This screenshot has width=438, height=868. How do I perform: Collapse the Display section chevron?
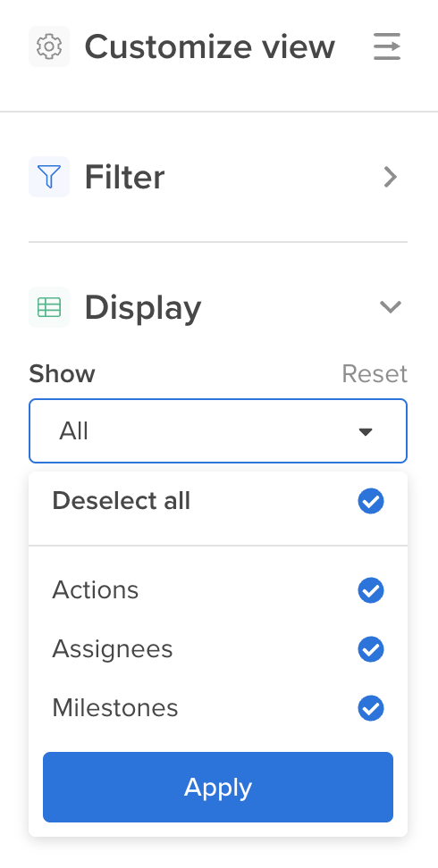tap(391, 306)
